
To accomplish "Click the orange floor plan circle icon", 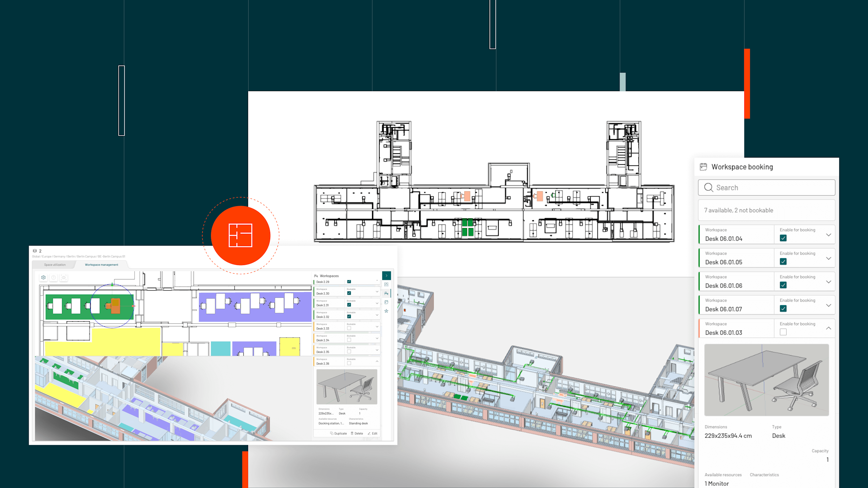I will 241,235.
